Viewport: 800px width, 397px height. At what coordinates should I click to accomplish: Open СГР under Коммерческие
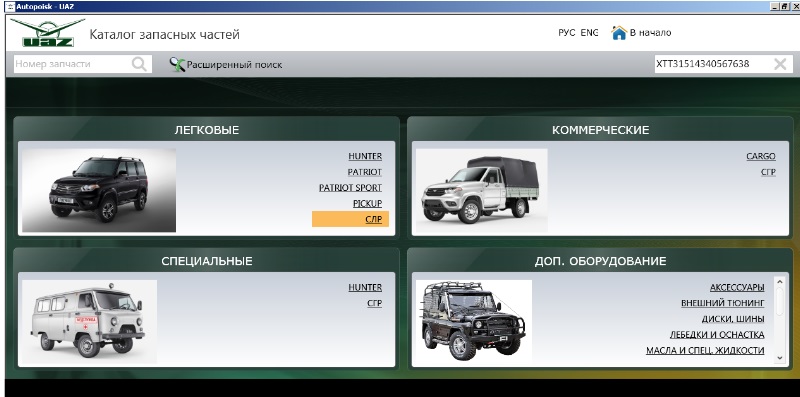[768, 172]
